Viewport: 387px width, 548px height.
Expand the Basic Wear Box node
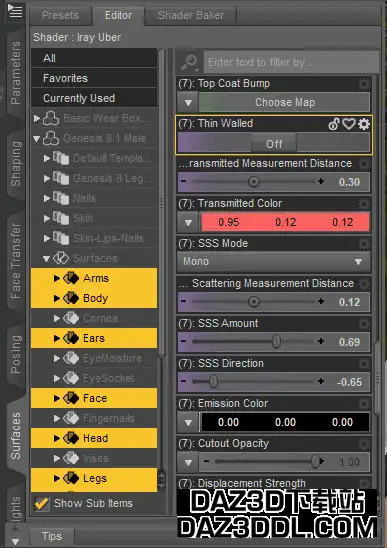click(x=37, y=118)
